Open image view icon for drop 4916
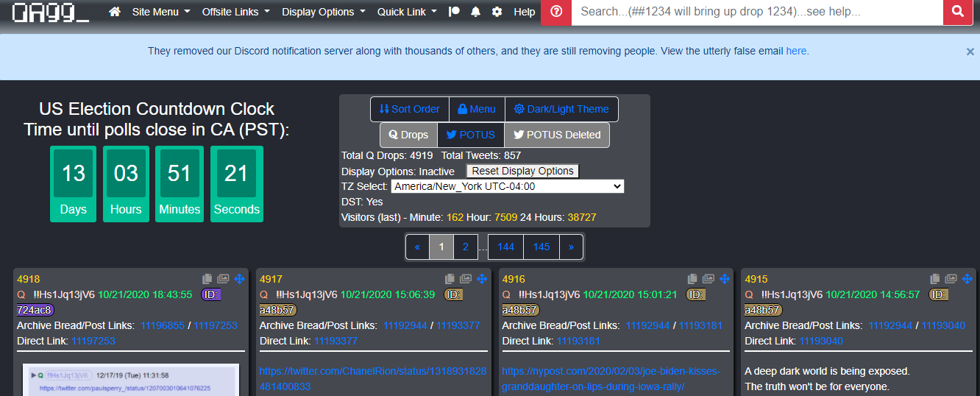Viewport: 980px width, 396px height. click(x=708, y=279)
